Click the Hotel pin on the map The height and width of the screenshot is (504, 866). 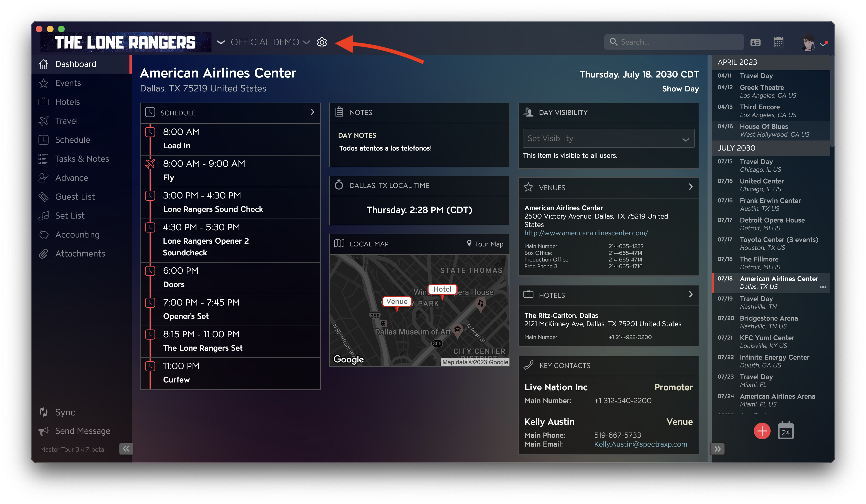(x=442, y=292)
